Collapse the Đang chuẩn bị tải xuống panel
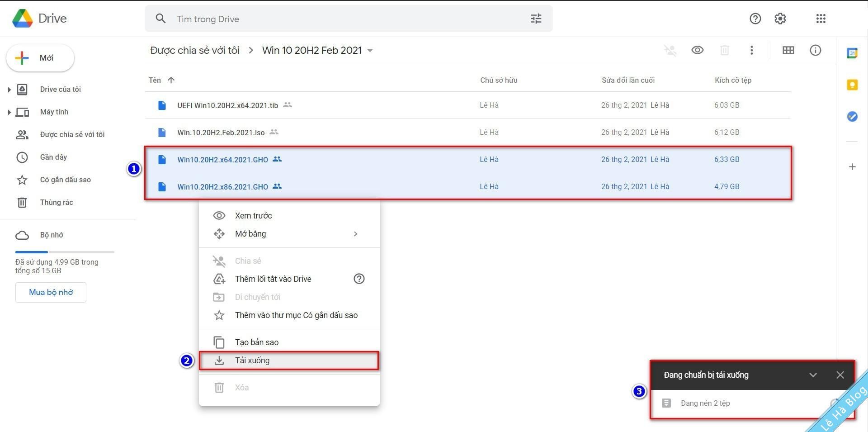 (x=813, y=375)
